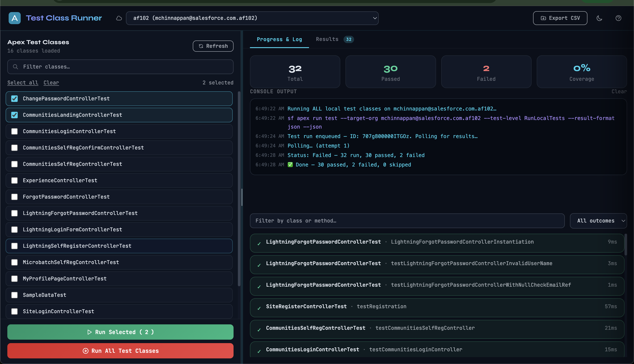Check CommunitiesSelfRegConfirmControllerTest checkbox
Image resolution: width=634 pixels, height=364 pixels.
tap(14, 148)
